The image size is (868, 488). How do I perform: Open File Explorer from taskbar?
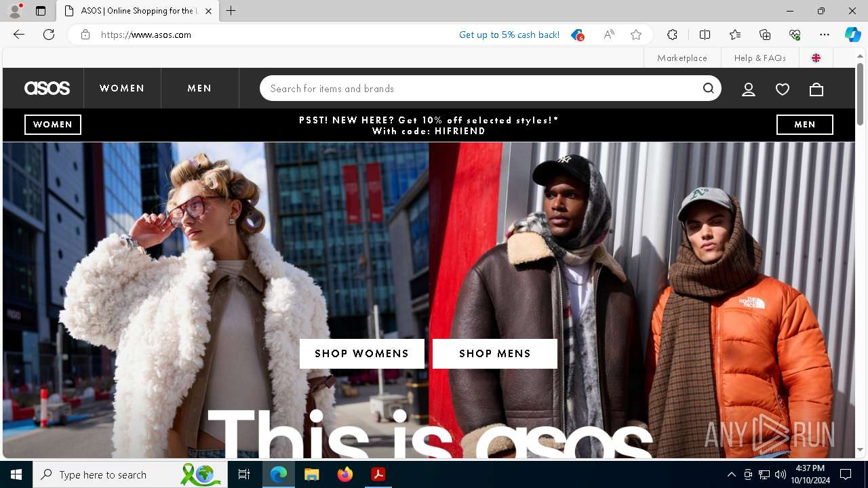click(x=312, y=474)
